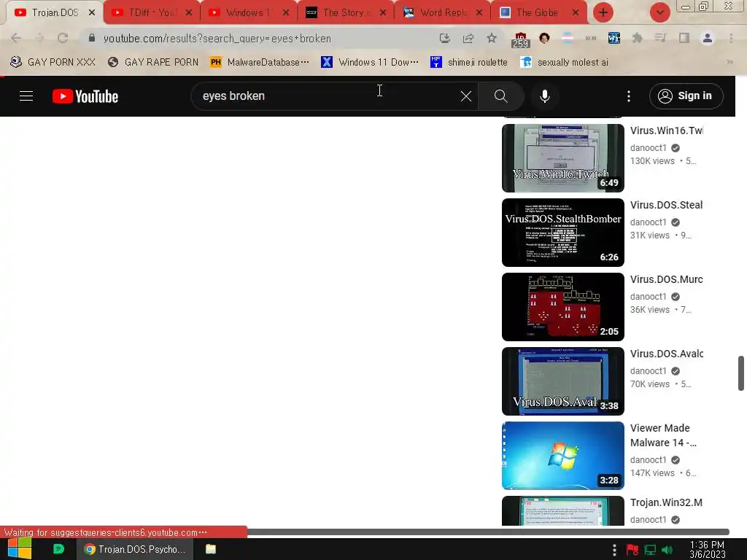This screenshot has width=747, height=560.
Task: Open the tab search dropdown arrow
Action: (659, 12)
